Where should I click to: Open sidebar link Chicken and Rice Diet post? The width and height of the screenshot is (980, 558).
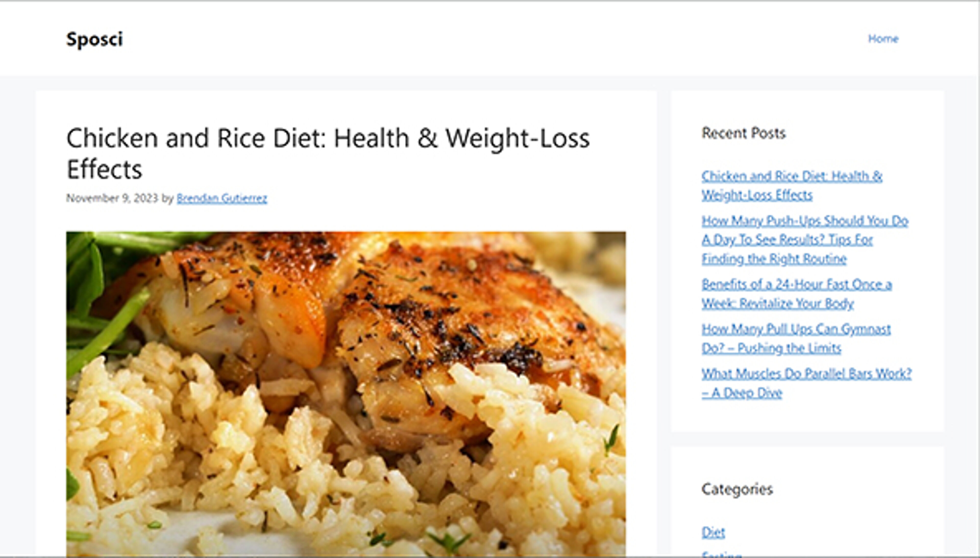pyautogui.click(x=792, y=186)
